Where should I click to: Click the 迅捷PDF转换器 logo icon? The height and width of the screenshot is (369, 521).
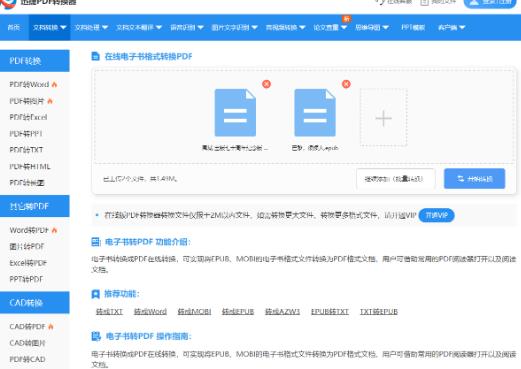[x=8, y=3]
